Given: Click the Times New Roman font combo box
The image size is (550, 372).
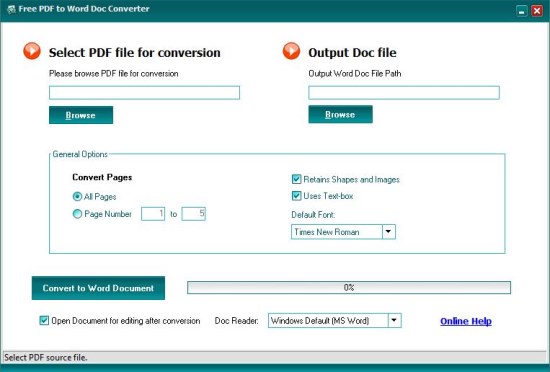Looking at the screenshot, I should click(x=343, y=232).
